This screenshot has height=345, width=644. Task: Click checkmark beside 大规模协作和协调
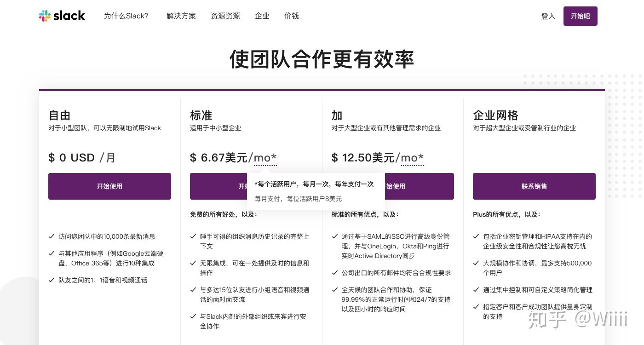click(x=476, y=263)
